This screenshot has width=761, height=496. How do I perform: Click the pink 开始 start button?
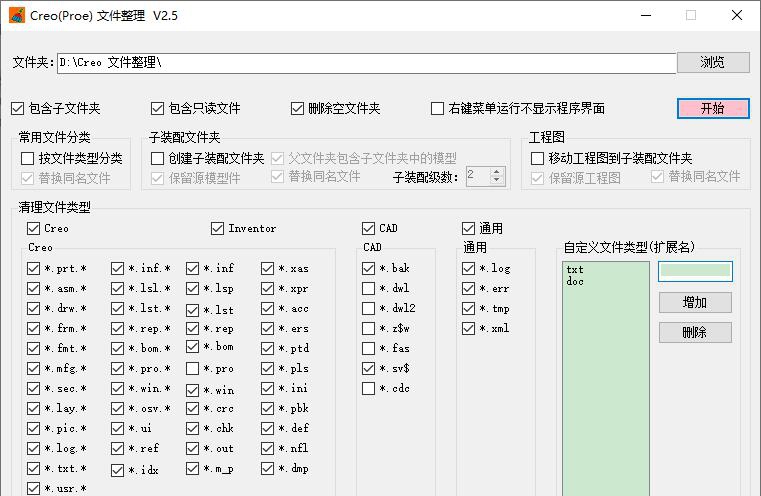point(713,108)
